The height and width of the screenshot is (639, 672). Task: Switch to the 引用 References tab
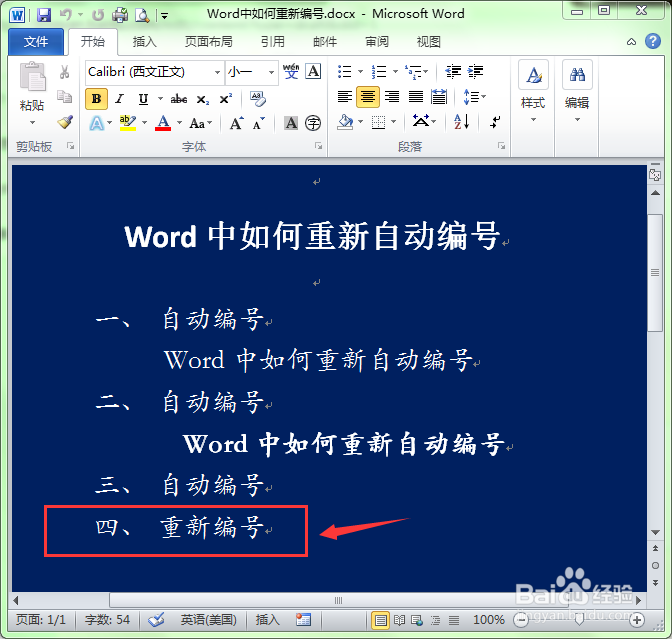(x=273, y=42)
